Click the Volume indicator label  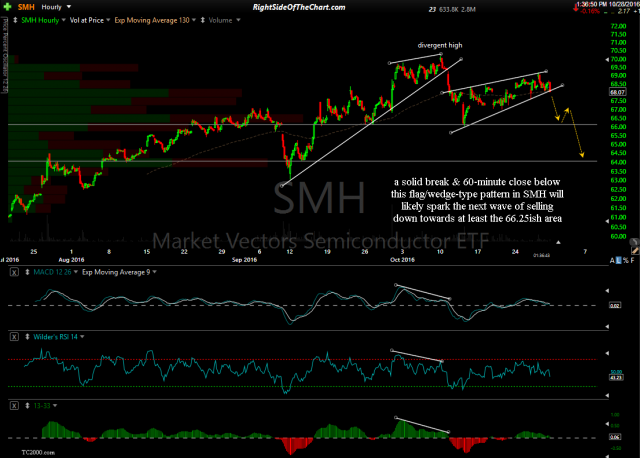220,20
